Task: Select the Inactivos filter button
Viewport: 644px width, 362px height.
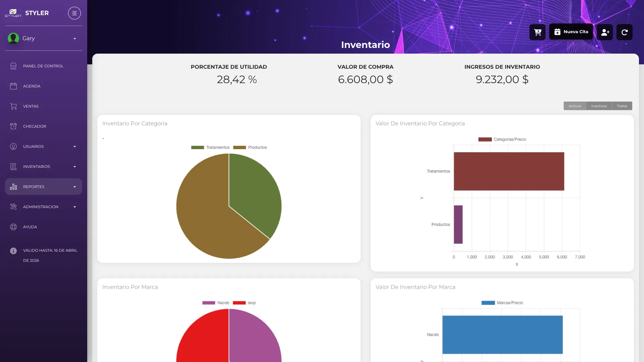Action: tap(599, 106)
